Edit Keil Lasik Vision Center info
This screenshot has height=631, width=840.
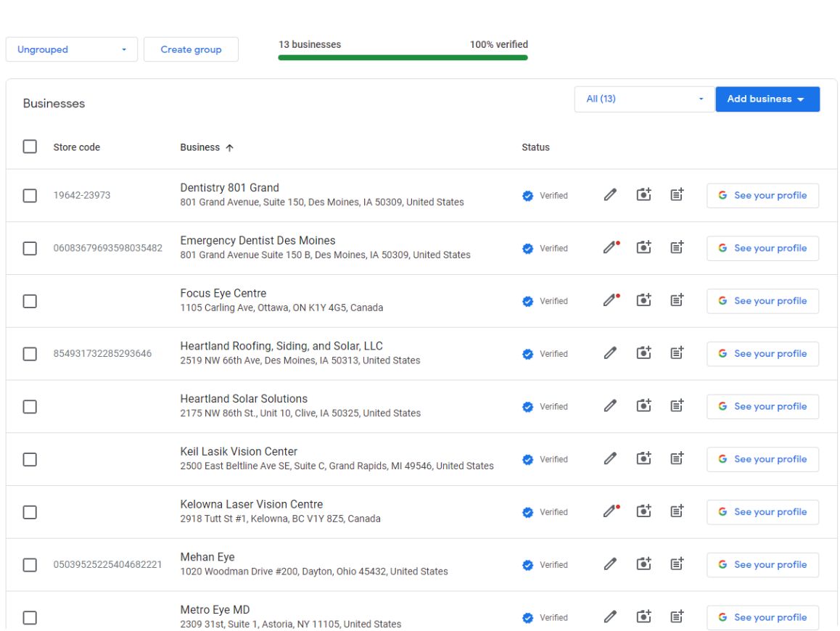click(610, 458)
